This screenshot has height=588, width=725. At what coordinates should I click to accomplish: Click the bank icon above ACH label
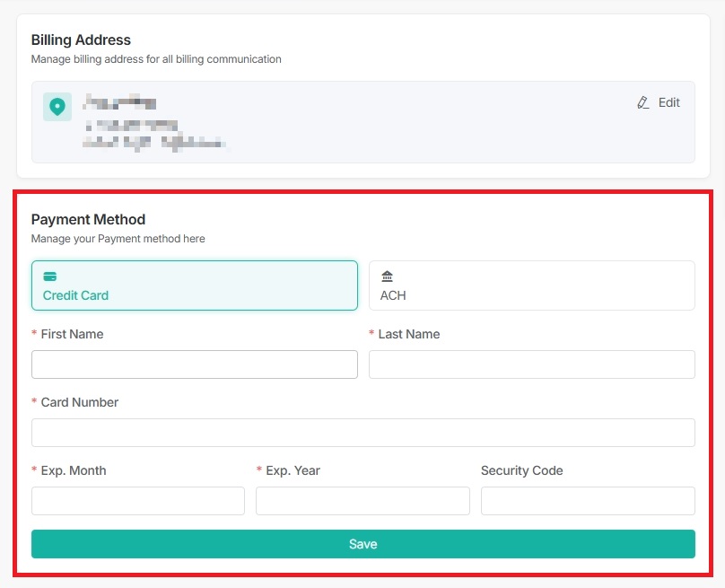pyautogui.click(x=387, y=276)
